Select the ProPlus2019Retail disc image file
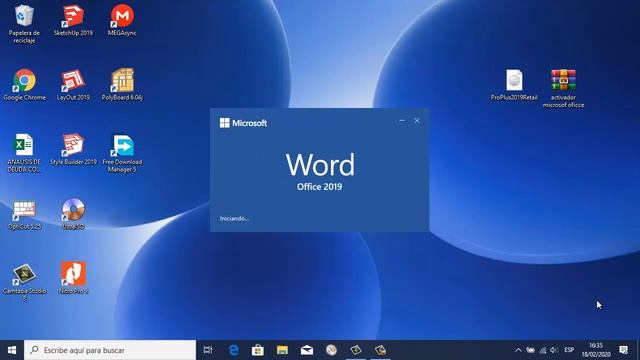The height and width of the screenshot is (360, 640). tap(514, 85)
